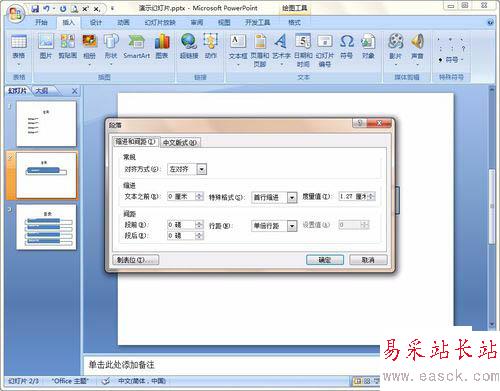Click vertical scrollbar of slide editing area
Image resolution: width=500 pixels, height=391 pixels.
492,207
